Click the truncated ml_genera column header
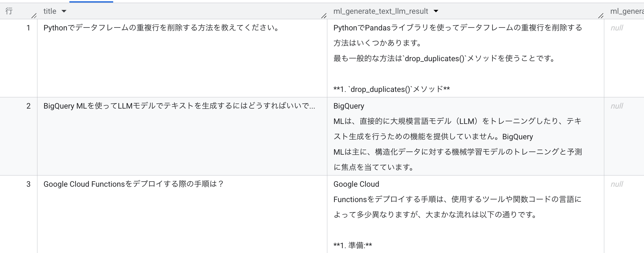This screenshot has width=644, height=253. coord(627,11)
